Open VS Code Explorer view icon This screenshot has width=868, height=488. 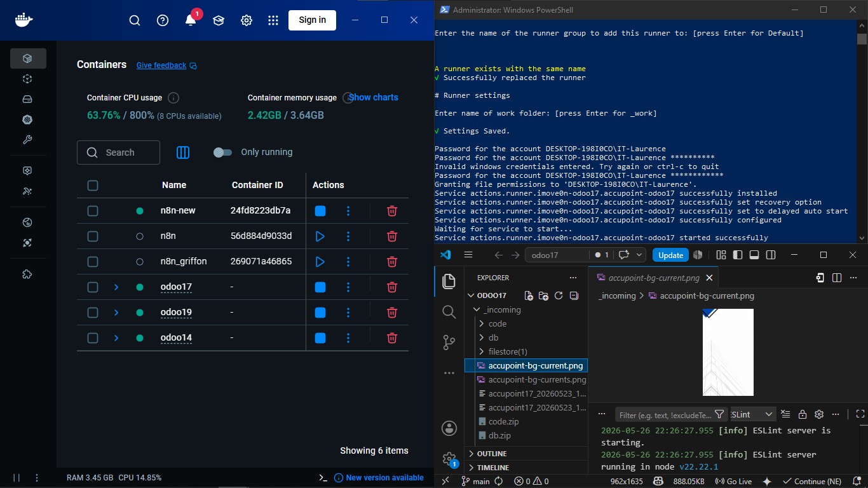pyautogui.click(x=449, y=281)
